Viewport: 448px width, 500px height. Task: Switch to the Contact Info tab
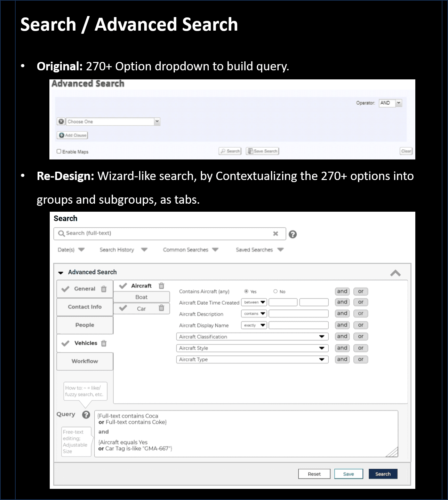(x=85, y=307)
